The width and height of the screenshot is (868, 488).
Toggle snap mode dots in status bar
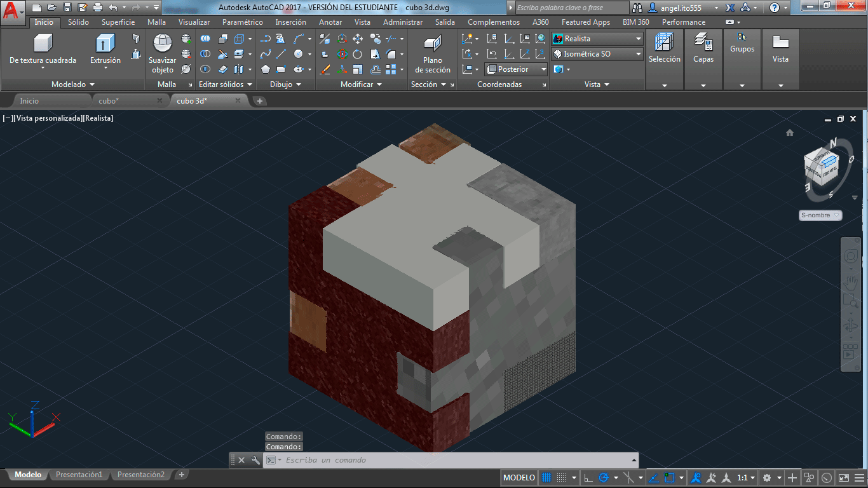pos(562,477)
